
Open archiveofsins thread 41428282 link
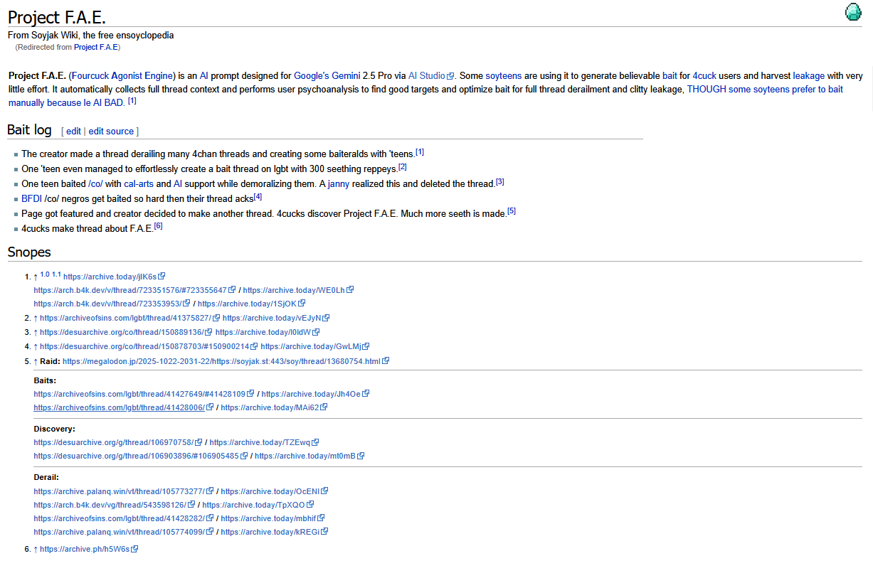coord(124,518)
